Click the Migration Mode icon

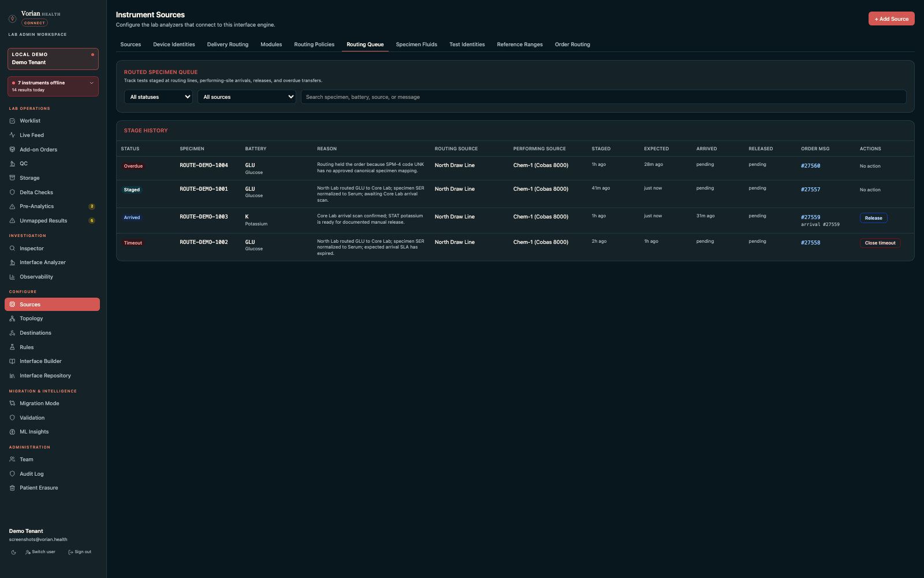coord(12,403)
